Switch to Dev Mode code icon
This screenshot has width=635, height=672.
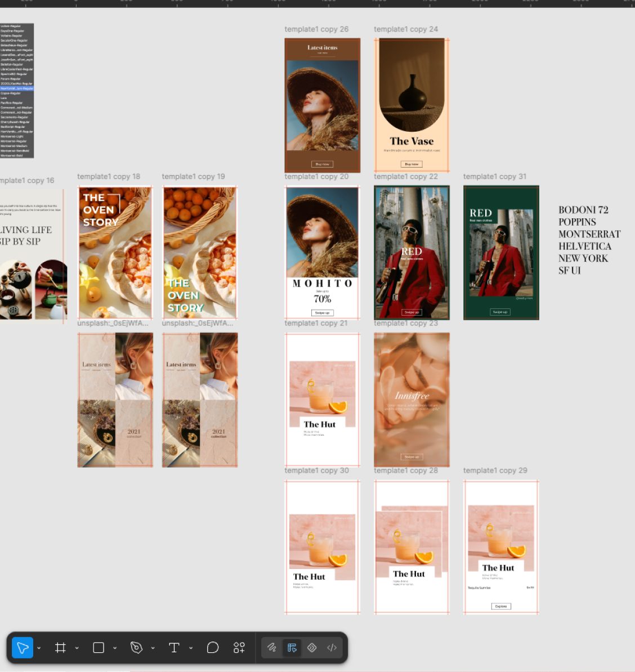click(x=332, y=648)
